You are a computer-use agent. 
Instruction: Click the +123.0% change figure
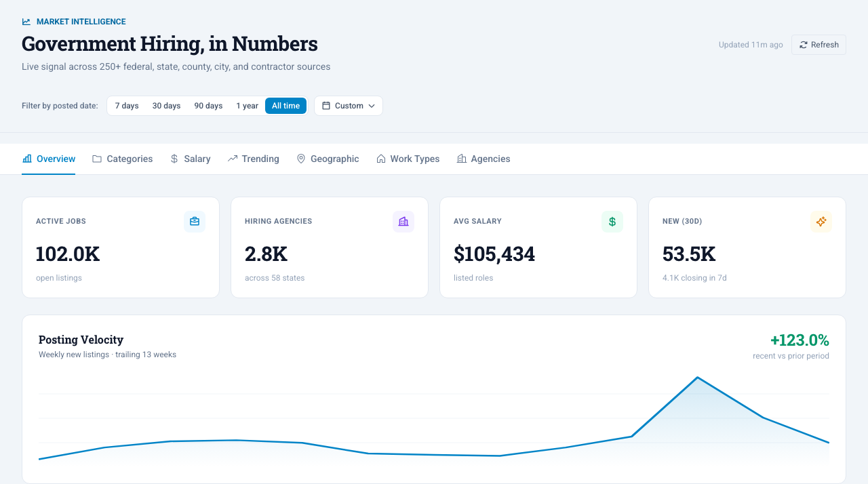[800, 340]
